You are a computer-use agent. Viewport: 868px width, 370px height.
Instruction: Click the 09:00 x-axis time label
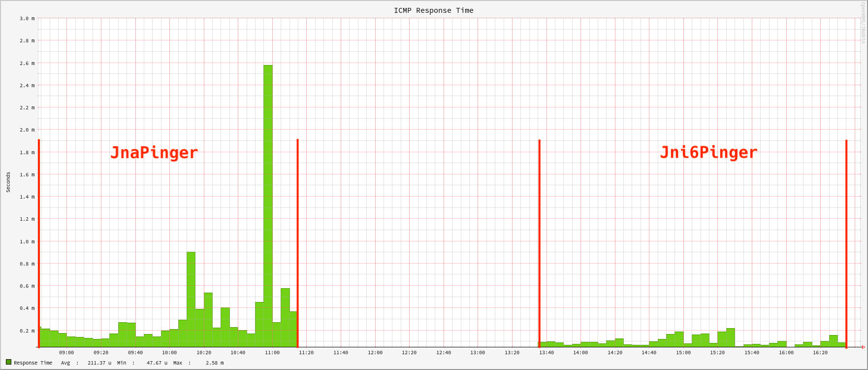[x=66, y=353]
